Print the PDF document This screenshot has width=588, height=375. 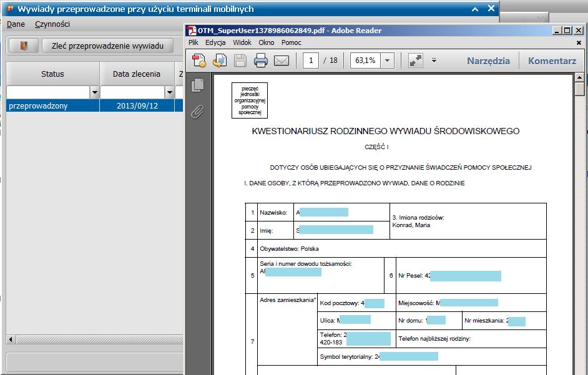(x=261, y=61)
